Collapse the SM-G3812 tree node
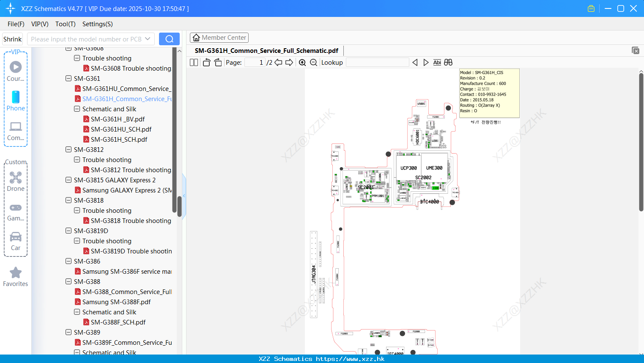Image resolution: width=644 pixels, height=363 pixels. (69, 149)
